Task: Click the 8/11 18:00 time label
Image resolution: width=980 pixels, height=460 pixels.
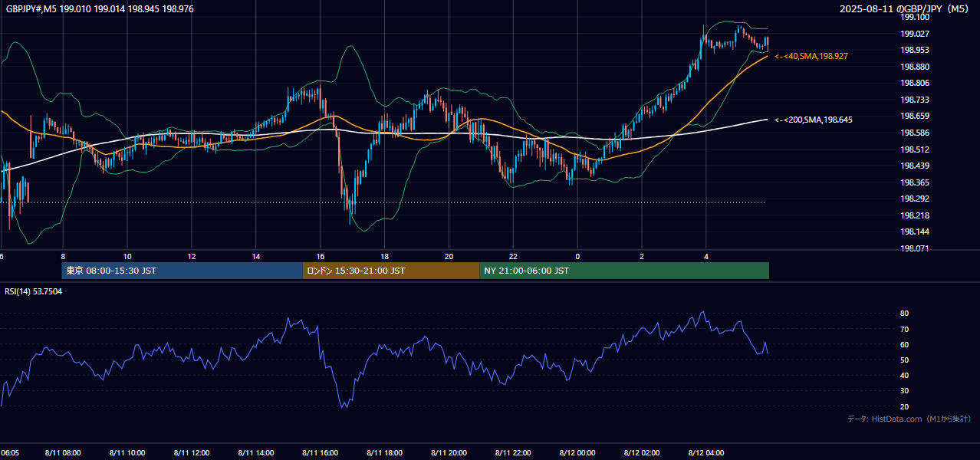Action: pos(385,453)
